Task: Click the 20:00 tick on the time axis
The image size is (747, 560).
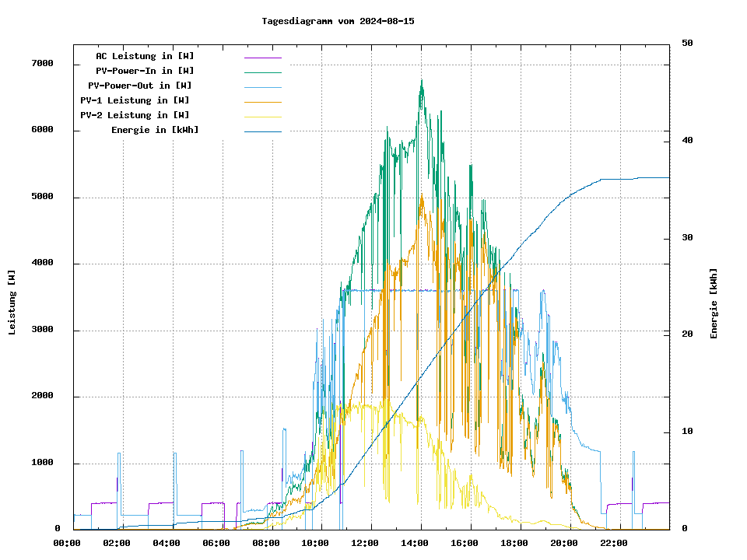Action: click(x=564, y=543)
